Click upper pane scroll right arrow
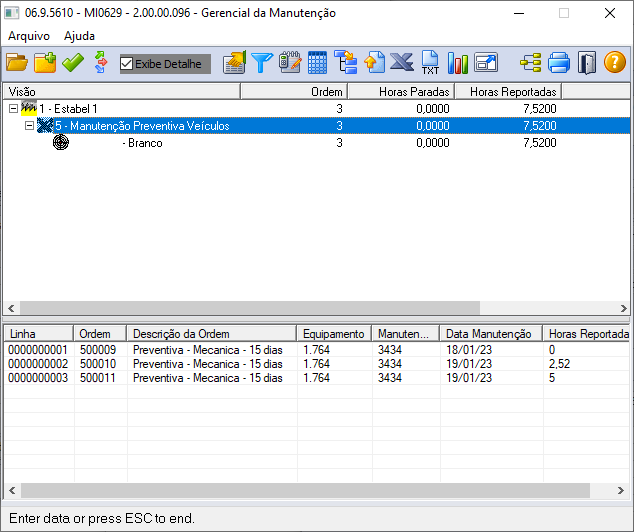The height and width of the screenshot is (532, 634). (x=623, y=308)
